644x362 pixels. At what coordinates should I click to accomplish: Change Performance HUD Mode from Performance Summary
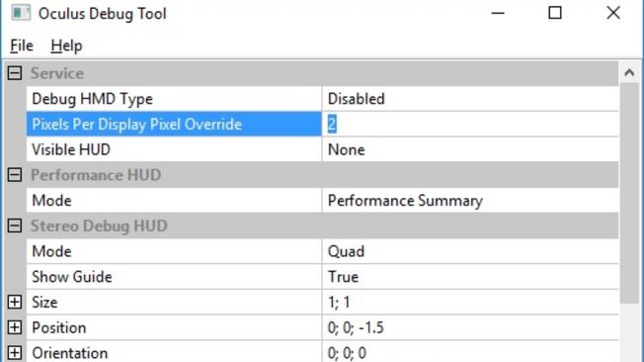(470, 201)
